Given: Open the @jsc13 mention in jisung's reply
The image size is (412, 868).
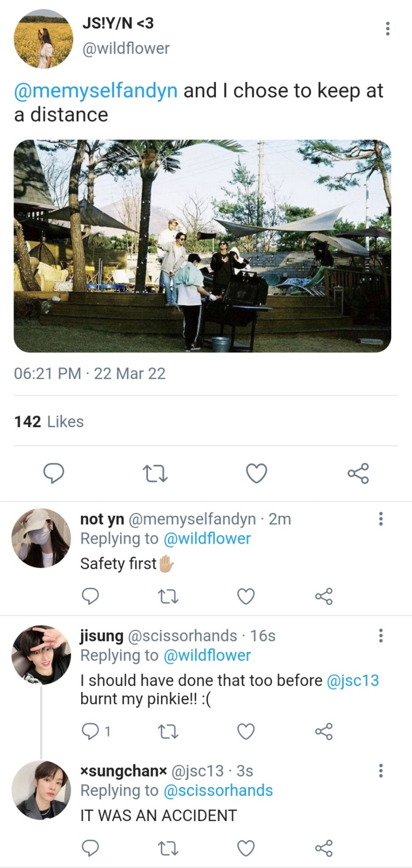Looking at the screenshot, I should click(352, 680).
